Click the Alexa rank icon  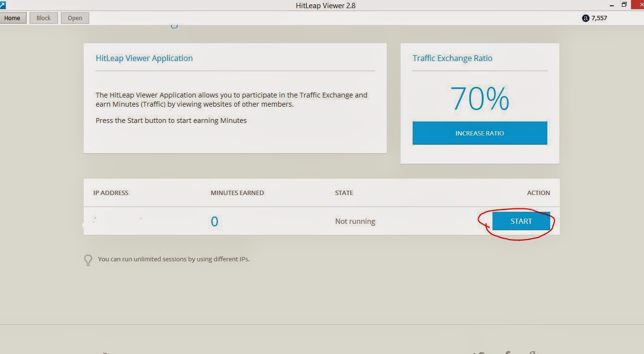[x=585, y=18]
